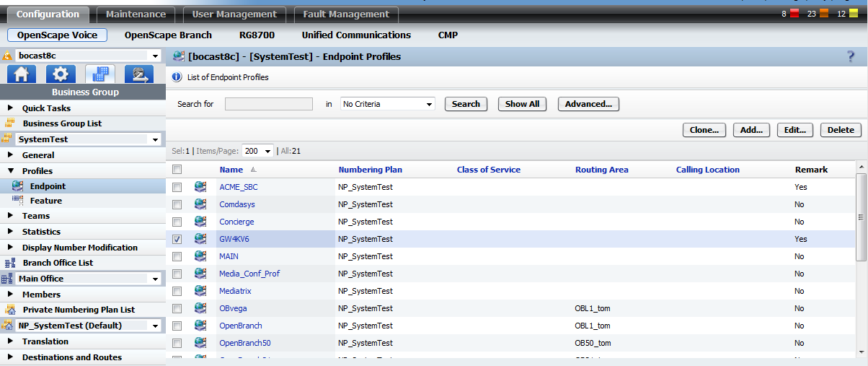Viewport: 868px width, 366px height.
Task: Check the Media_Conf_Prof row checkbox
Action: point(177,274)
